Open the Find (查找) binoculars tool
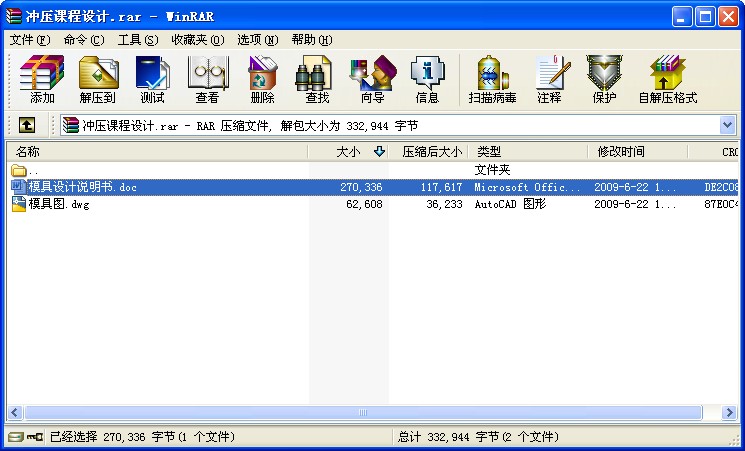This screenshot has height=451, width=745. click(317, 79)
